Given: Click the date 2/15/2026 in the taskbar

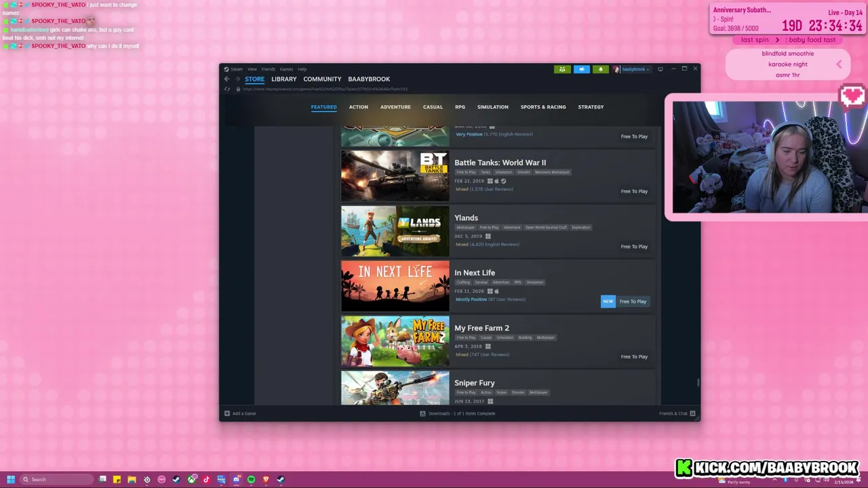Looking at the screenshot, I should (x=844, y=483).
